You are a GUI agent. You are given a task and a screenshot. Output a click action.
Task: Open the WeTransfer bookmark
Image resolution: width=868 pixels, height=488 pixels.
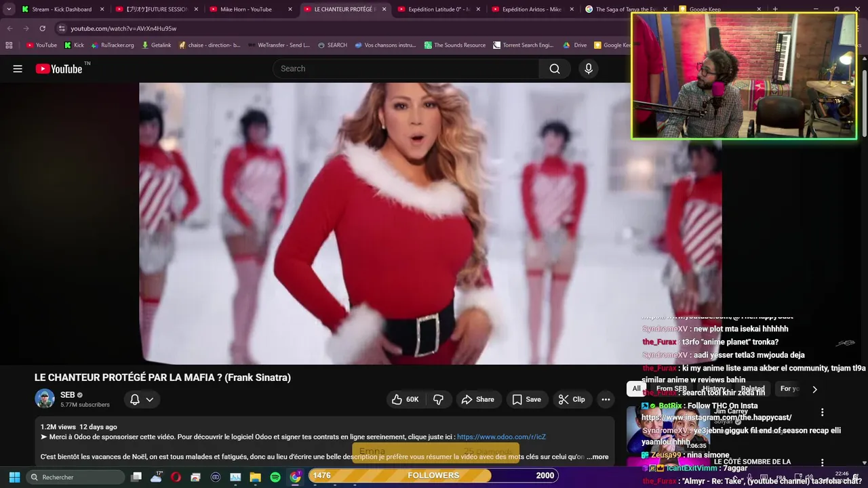tap(278, 45)
